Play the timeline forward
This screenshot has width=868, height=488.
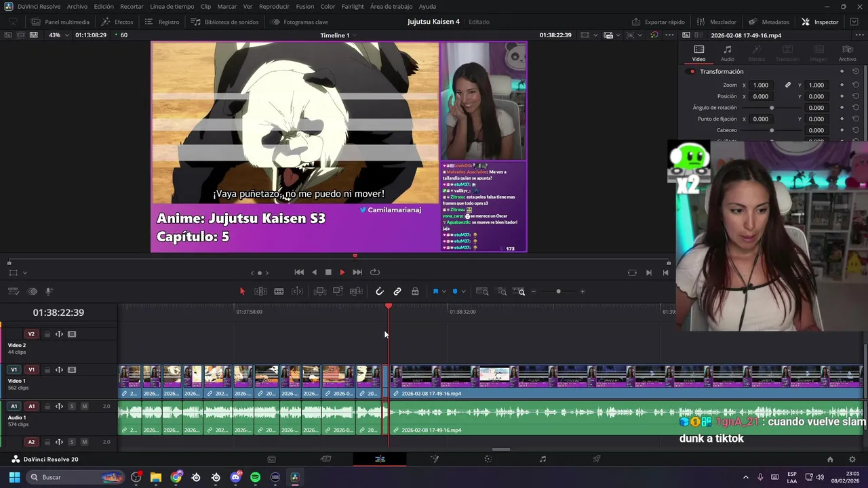point(342,272)
